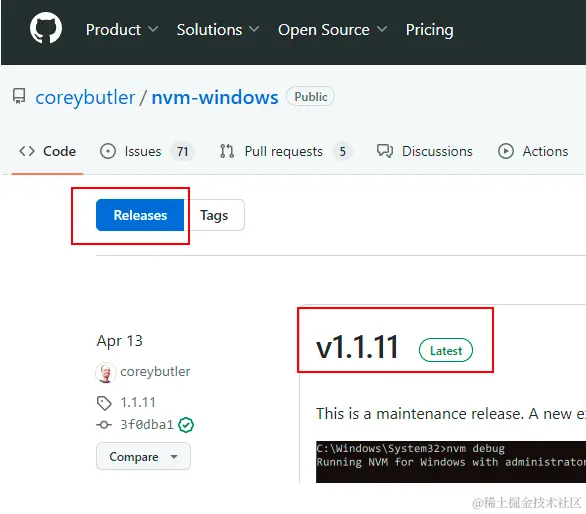
Task: Click the pull request branch icon
Action: tap(227, 151)
